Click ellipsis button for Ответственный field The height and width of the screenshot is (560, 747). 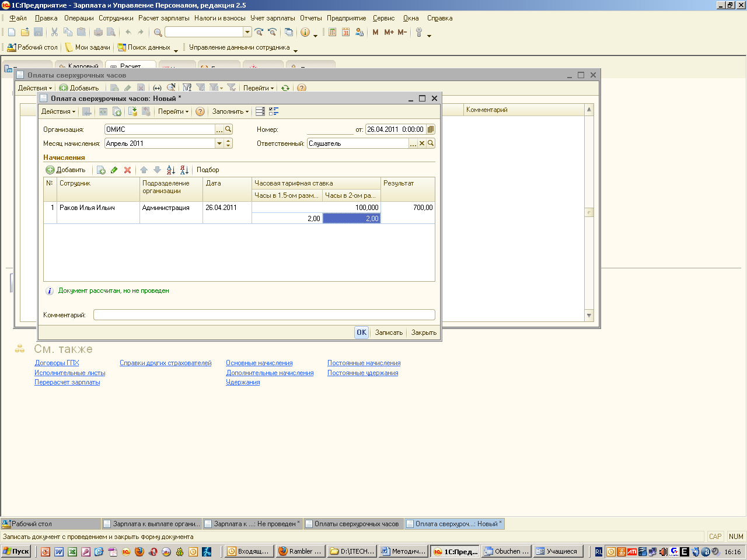(413, 143)
